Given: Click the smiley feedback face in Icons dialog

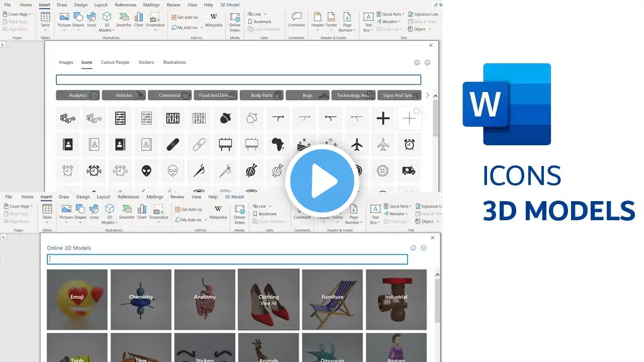Looking at the screenshot, I should 417,63.
